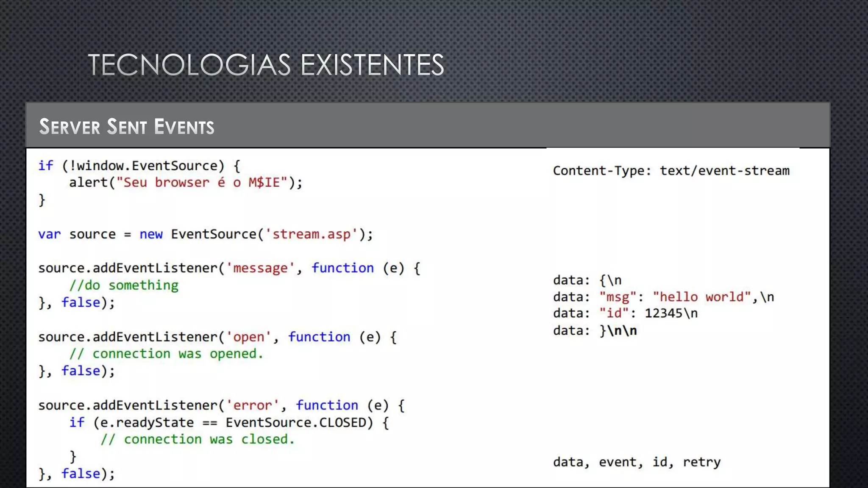Click the data, event, id, retry text

pyautogui.click(x=637, y=462)
